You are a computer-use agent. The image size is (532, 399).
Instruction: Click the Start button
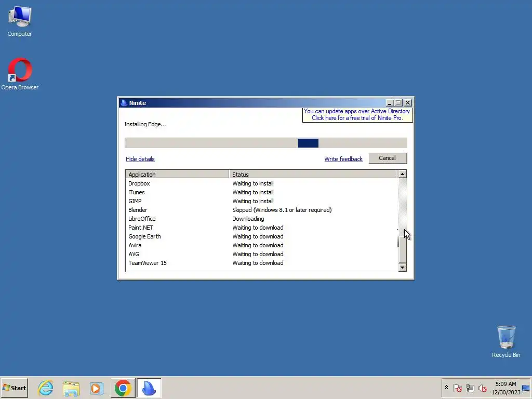(x=14, y=388)
